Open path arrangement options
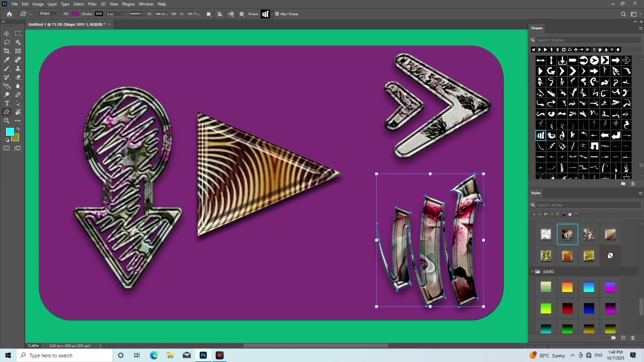Viewport: 644px width, 362px height. [x=231, y=14]
